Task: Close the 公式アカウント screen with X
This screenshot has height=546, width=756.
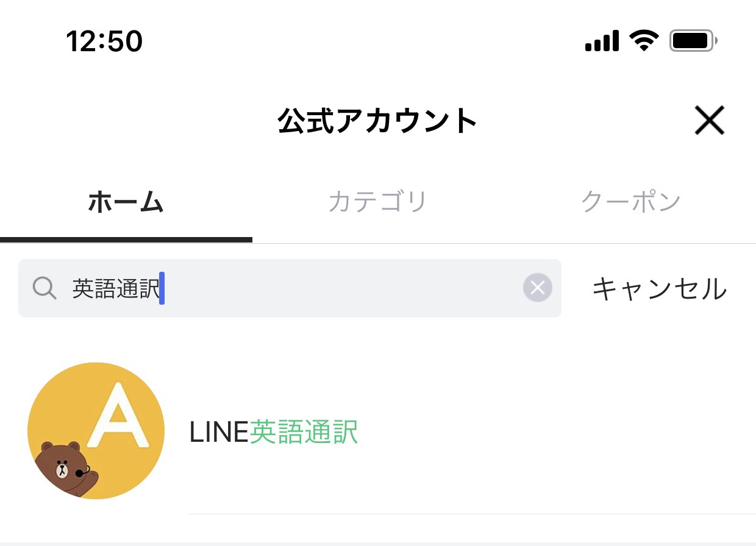Action: (x=710, y=121)
